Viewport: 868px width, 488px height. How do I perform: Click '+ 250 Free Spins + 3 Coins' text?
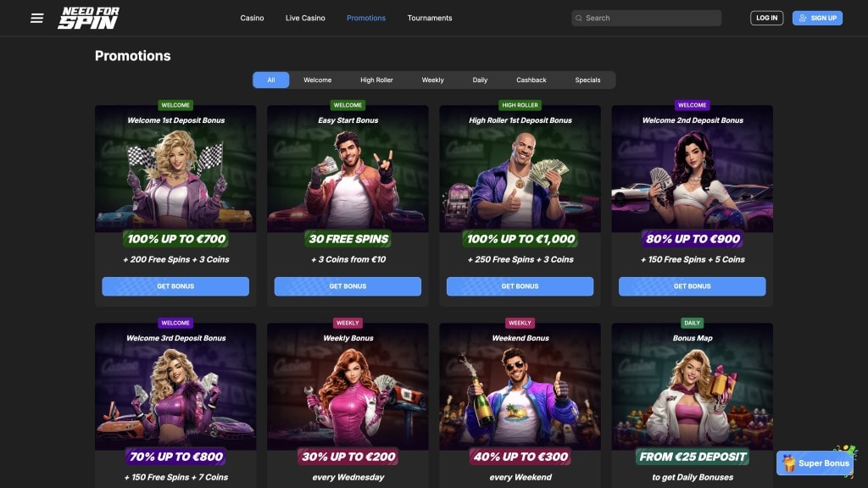520,259
